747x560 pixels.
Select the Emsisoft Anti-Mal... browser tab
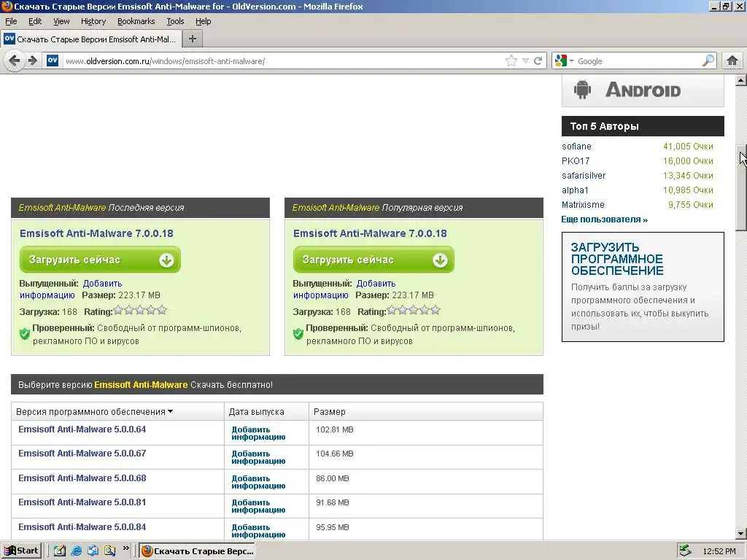[x=91, y=39]
